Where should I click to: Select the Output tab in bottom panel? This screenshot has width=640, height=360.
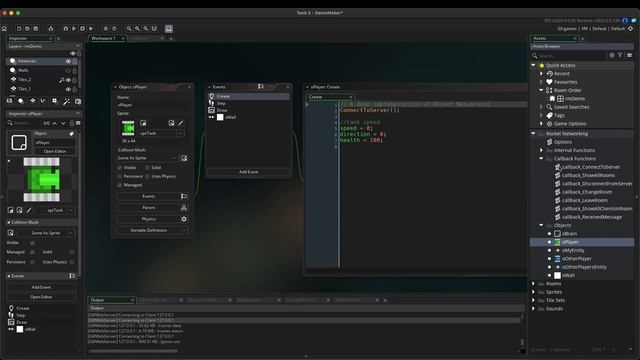(x=111, y=300)
